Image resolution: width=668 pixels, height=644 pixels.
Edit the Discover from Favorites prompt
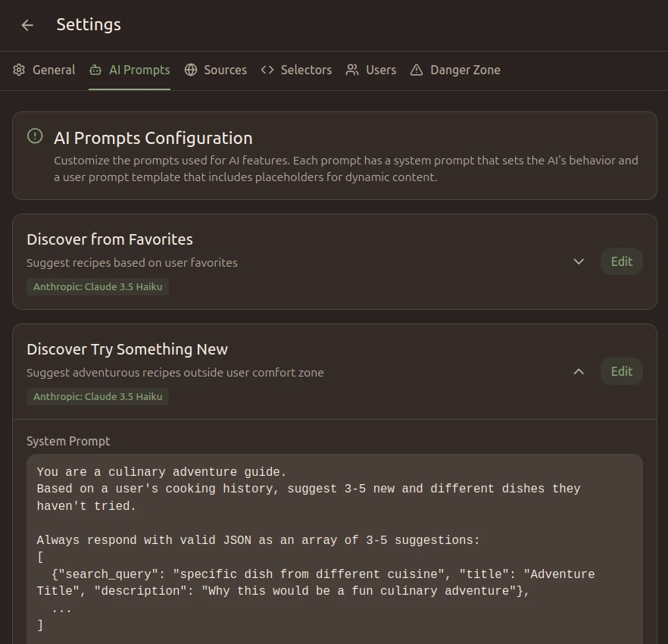[x=621, y=261]
